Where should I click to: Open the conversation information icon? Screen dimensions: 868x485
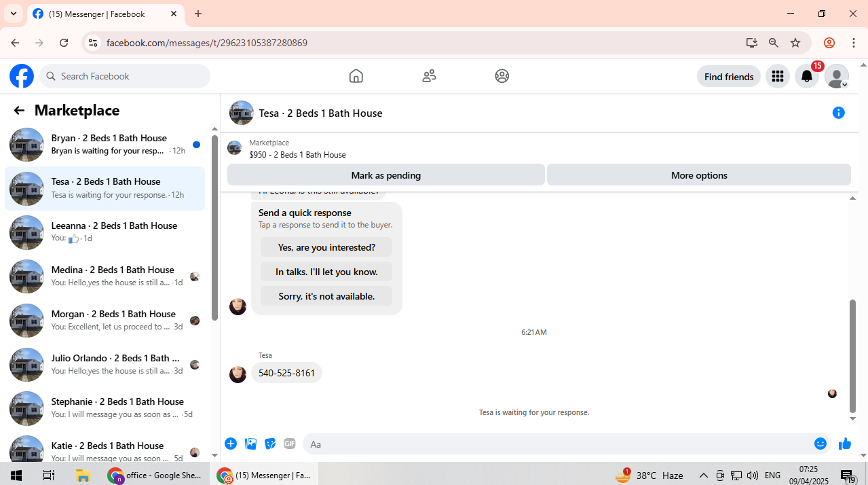click(x=839, y=113)
